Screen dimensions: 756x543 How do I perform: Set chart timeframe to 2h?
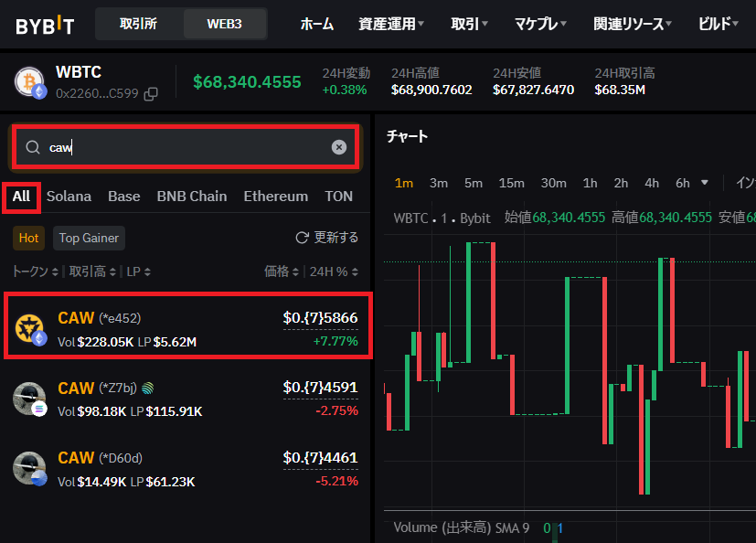(621, 183)
